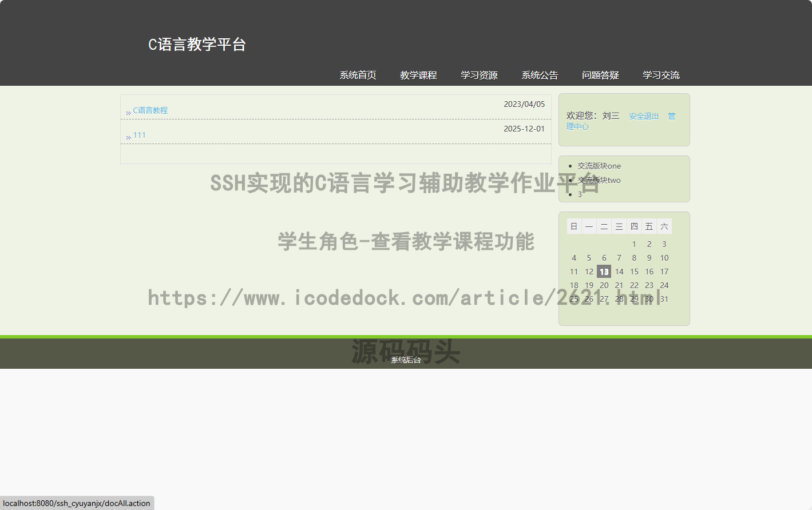
Task: Click 问题答疑 in the top navigation
Action: tap(600, 75)
